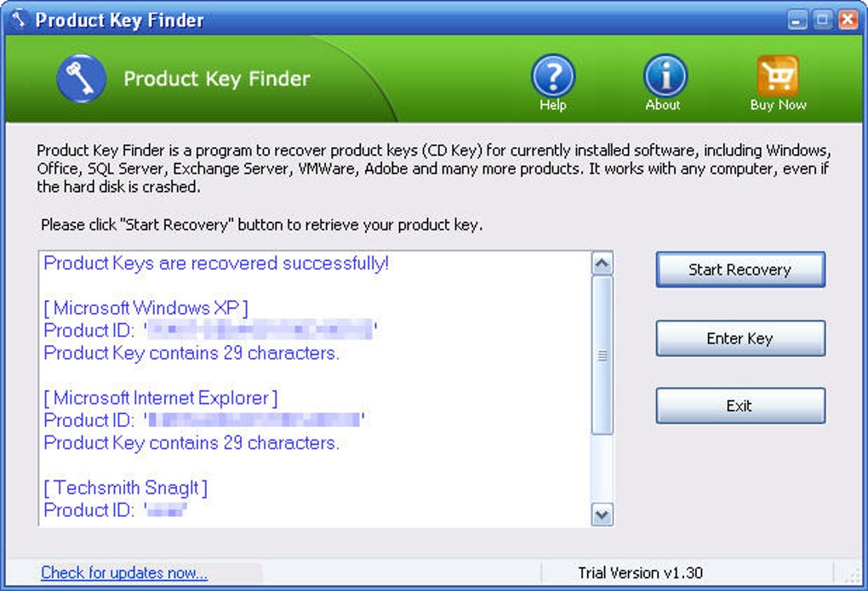The image size is (868, 591).
Task: Open Help via the question mark icon
Action: click(553, 77)
